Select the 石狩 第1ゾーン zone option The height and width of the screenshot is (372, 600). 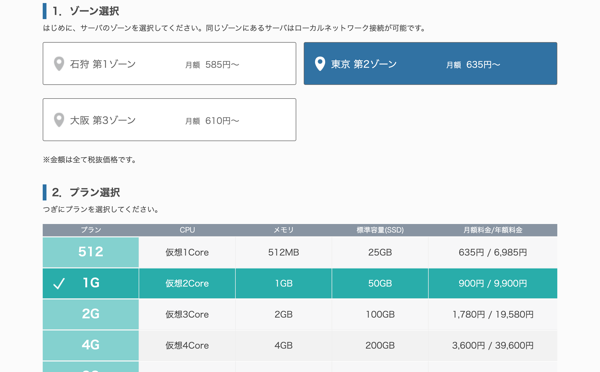(x=169, y=64)
